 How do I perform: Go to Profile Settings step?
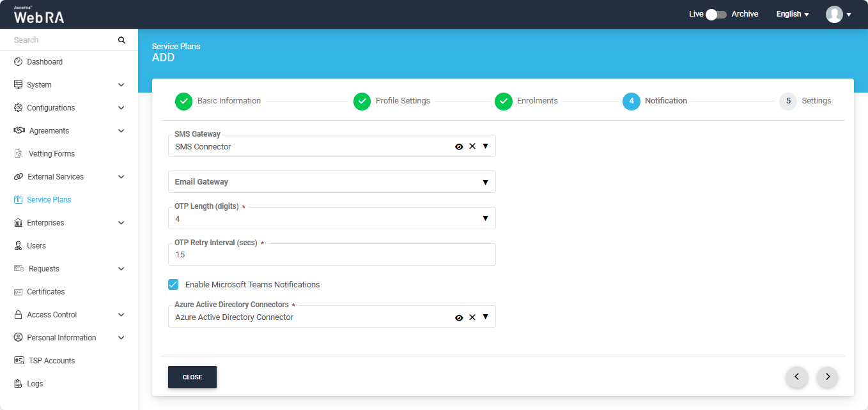click(392, 101)
